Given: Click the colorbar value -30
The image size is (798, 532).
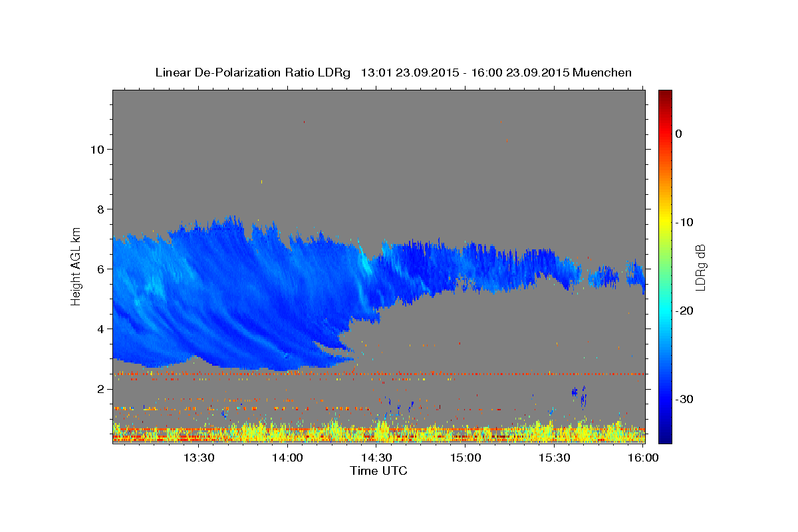Looking at the screenshot, I should pos(684,399).
